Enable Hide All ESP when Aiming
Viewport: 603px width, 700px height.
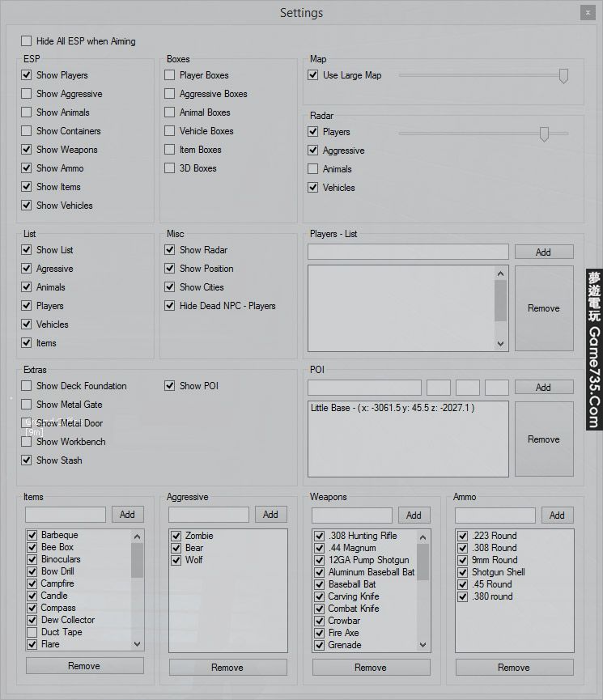(x=27, y=41)
